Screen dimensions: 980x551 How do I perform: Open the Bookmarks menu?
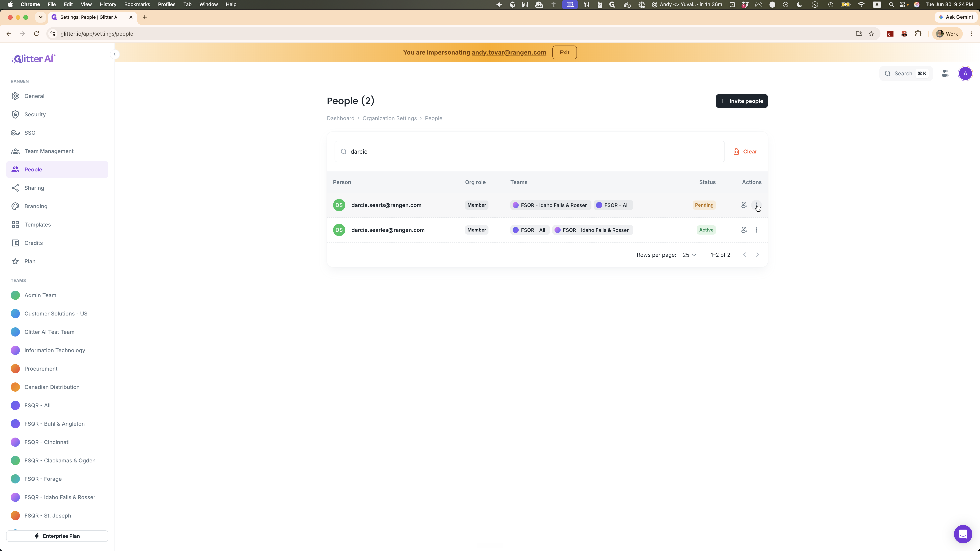(137, 5)
